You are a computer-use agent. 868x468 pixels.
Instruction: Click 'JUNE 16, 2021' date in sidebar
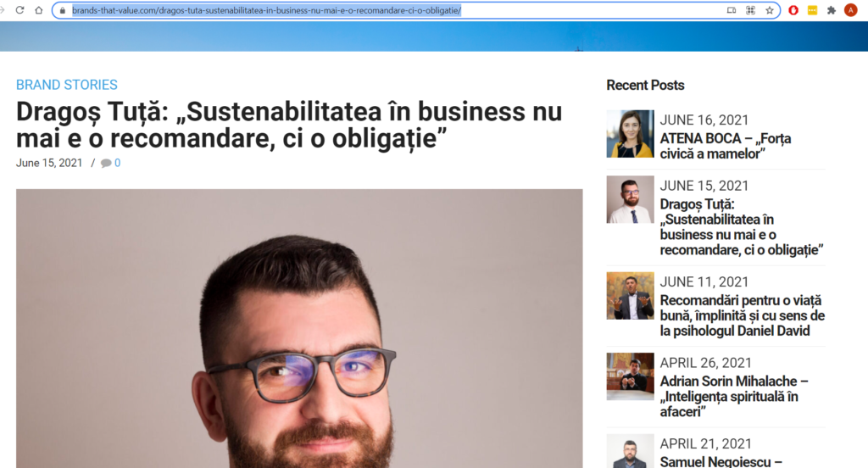[x=704, y=120]
